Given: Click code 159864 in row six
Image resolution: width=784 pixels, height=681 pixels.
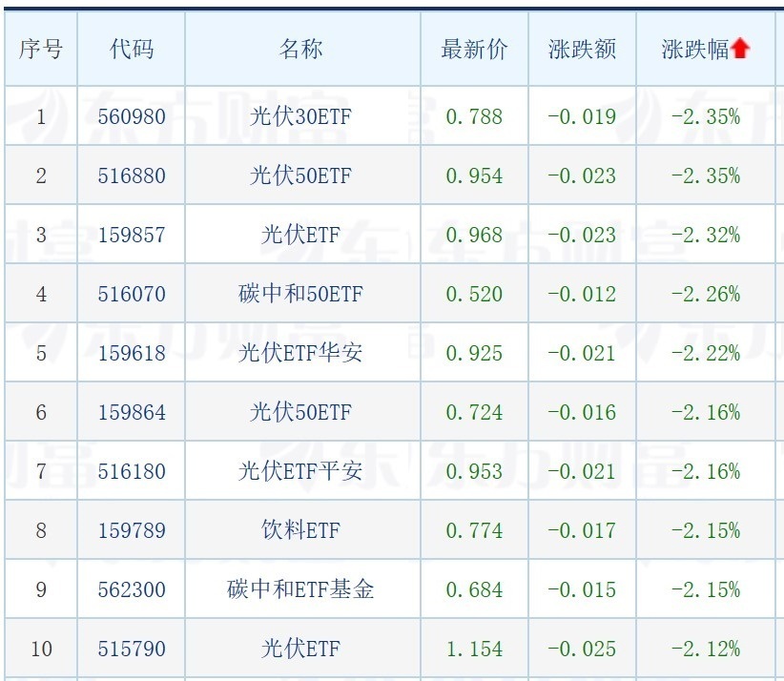Looking at the screenshot, I should 132,412.
